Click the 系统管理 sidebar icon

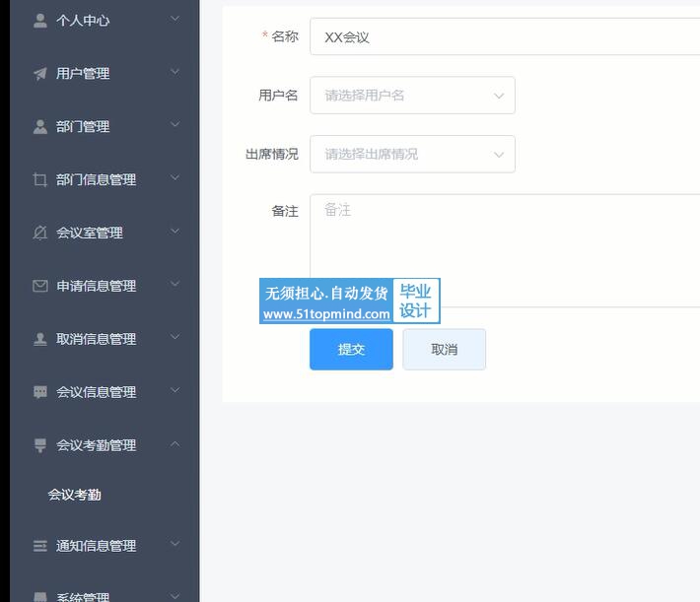(x=40, y=596)
